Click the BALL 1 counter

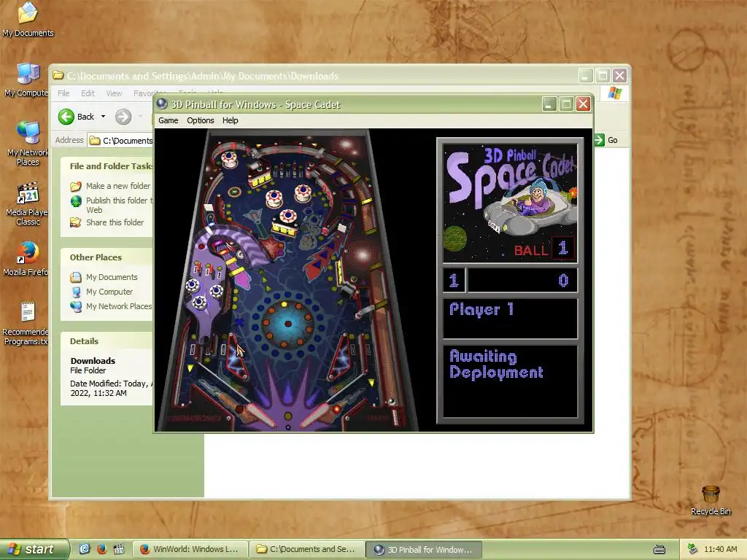(543, 249)
